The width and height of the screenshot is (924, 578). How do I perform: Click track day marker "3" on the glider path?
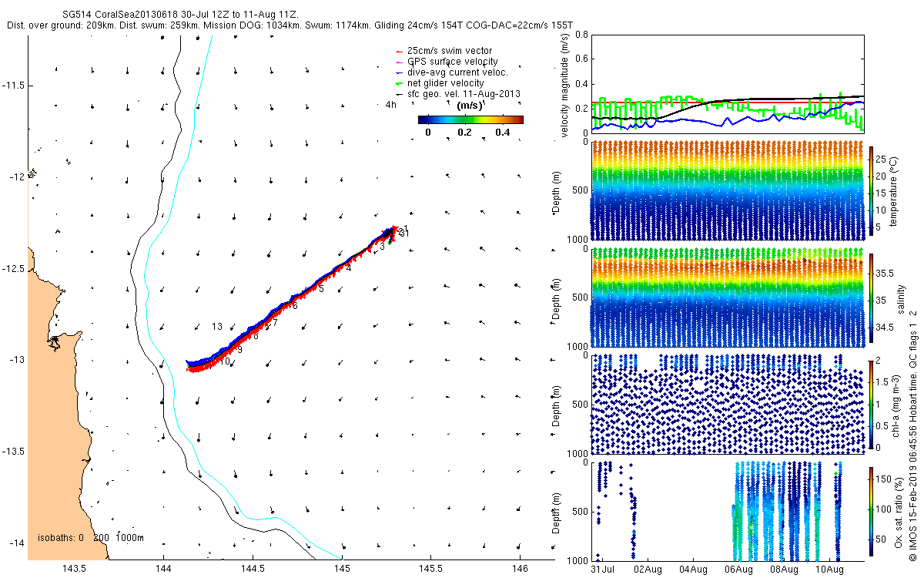(382, 247)
